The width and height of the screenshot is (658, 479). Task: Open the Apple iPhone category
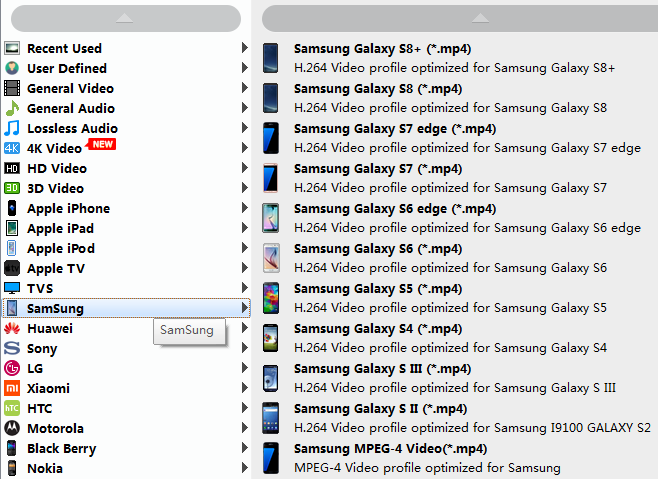pos(68,208)
